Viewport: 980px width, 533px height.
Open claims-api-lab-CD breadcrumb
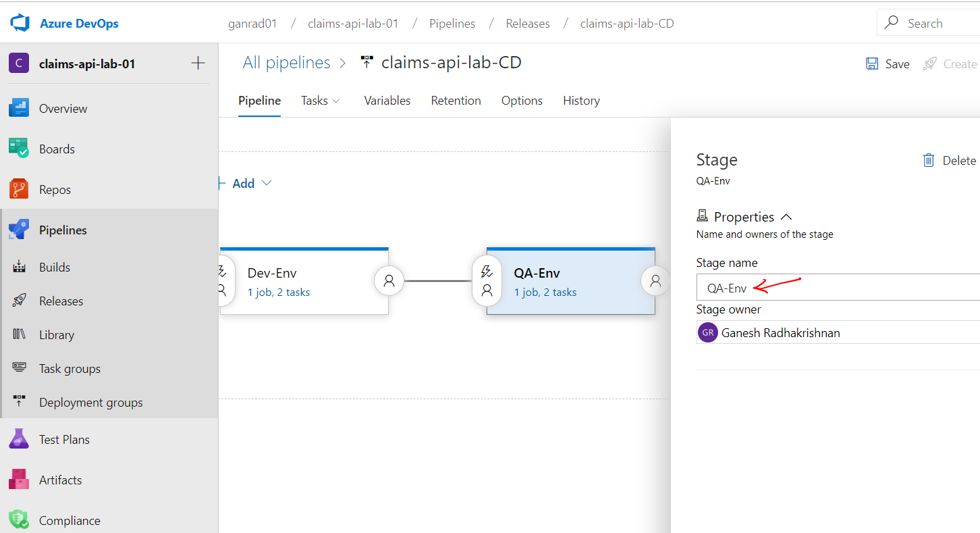[627, 24]
